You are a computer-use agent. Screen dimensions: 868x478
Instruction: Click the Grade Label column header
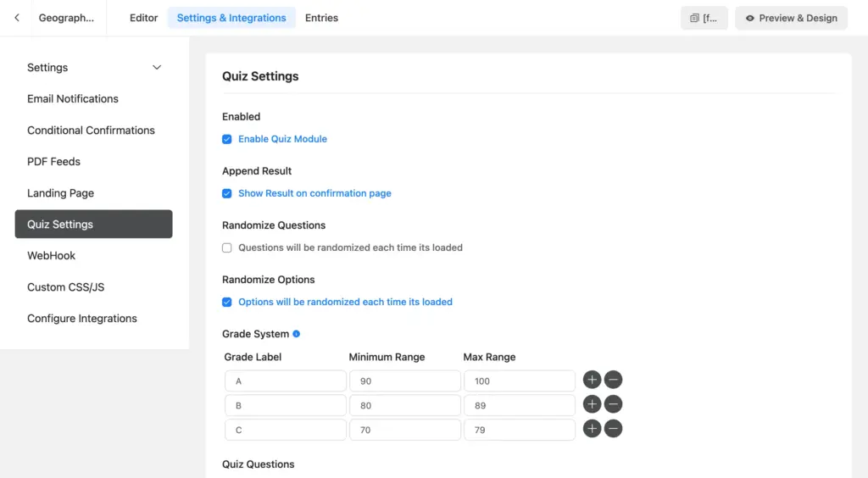tap(253, 357)
